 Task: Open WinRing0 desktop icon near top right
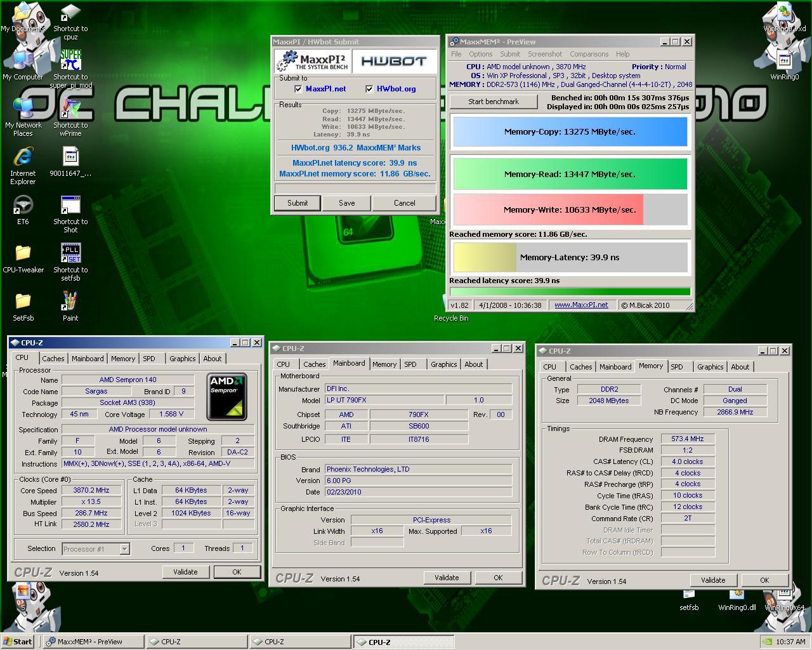(785, 65)
